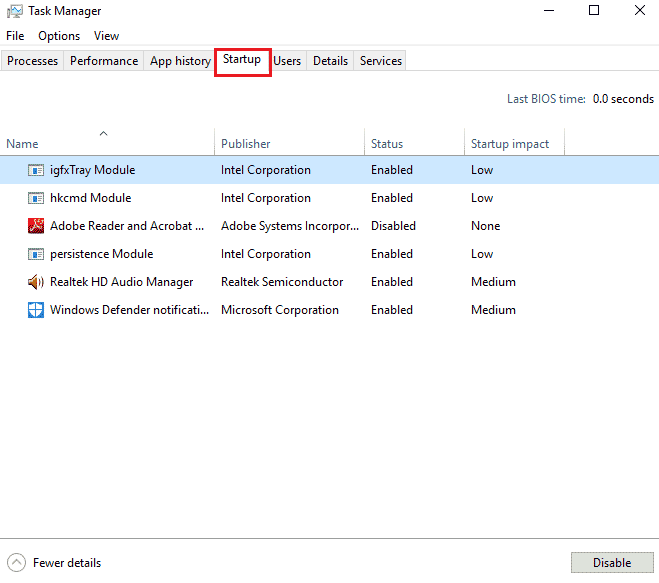Click the Windows Defender shield icon
The height and width of the screenshot is (583, 659).
click(36, 310)
